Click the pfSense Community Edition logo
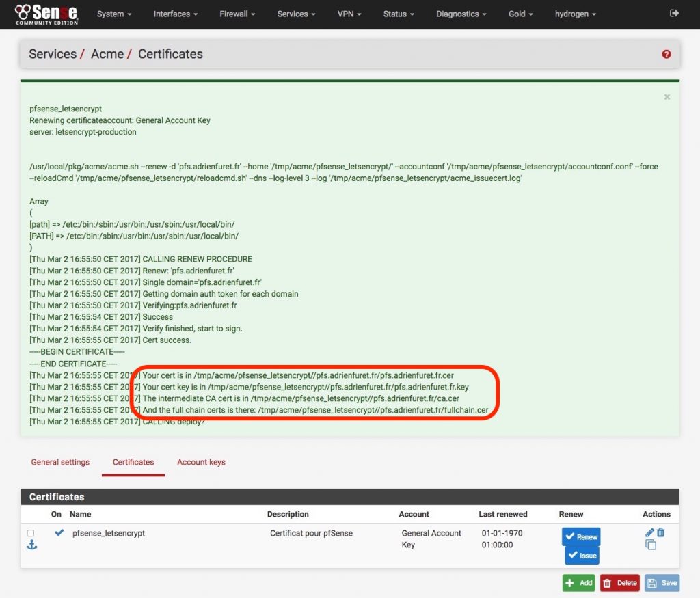The height and width of the screenshot is (598, 700). click(x=46, y=14)
